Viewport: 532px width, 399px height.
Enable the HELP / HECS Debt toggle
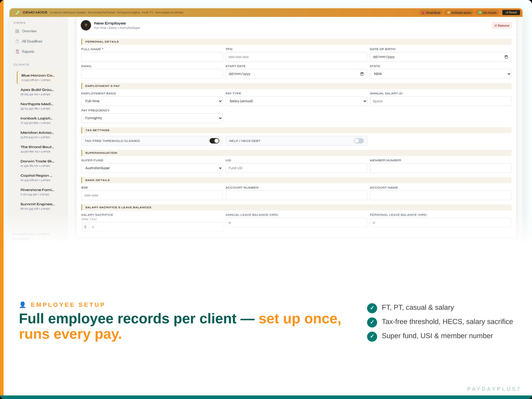click(x=358, y=140)
